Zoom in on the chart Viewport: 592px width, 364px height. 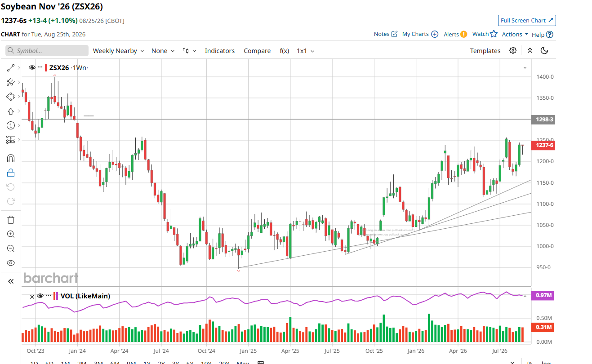pyautogui.click(x=11, y=234)
